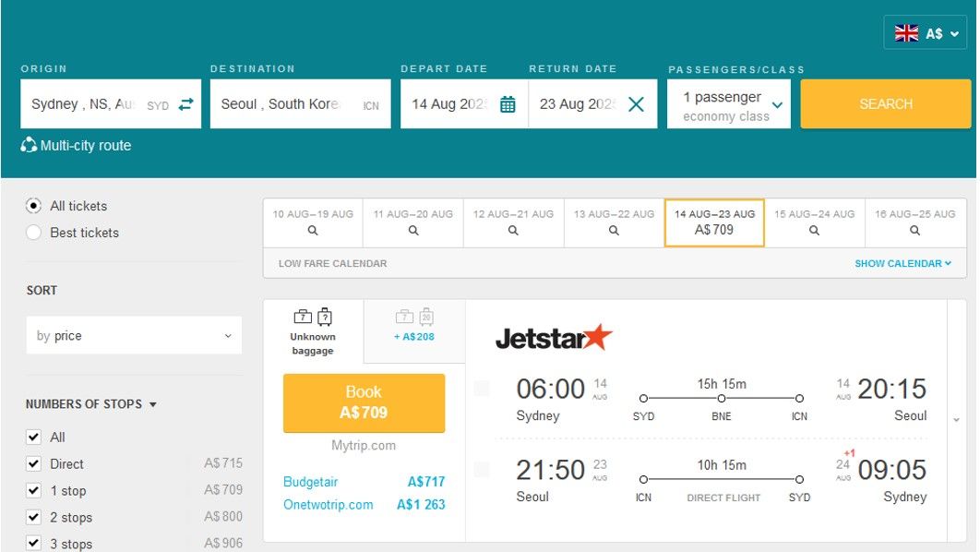This screenshot has width=980, height=552.
Task: Select the Unknown baggage tab
Action: pyautogui.click(x=313, y=332)
